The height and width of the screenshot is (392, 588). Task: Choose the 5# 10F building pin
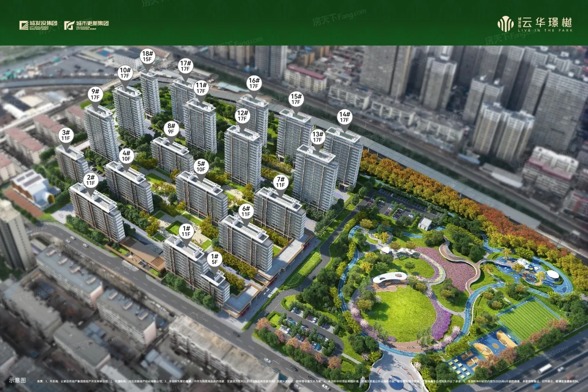tap(201, 166)
